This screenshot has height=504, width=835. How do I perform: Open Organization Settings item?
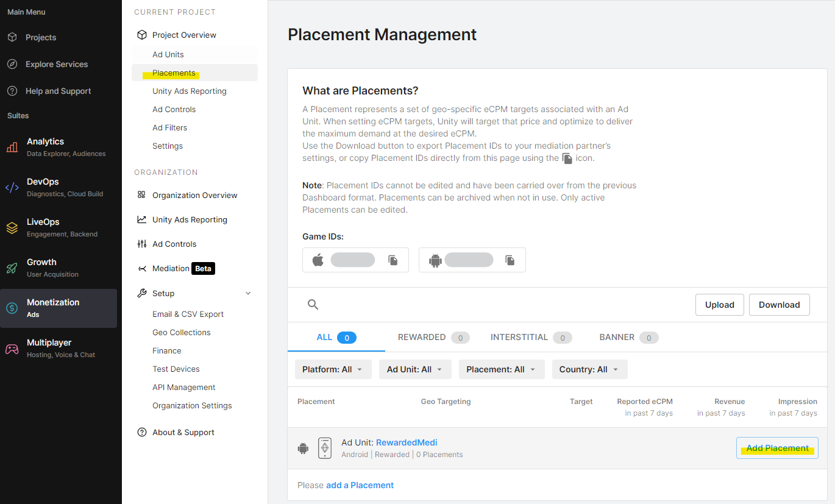coord(192,405)
